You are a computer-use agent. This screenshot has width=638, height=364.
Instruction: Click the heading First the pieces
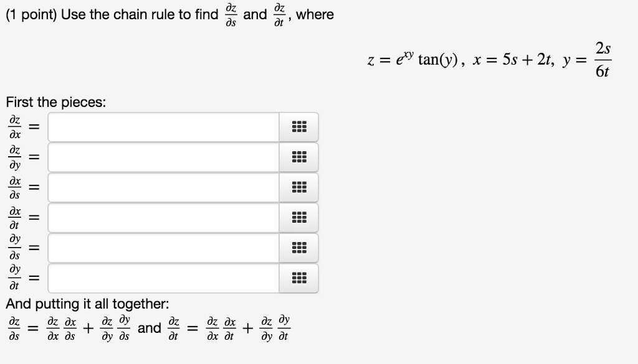pyautogui.click(x=56, y=103)
